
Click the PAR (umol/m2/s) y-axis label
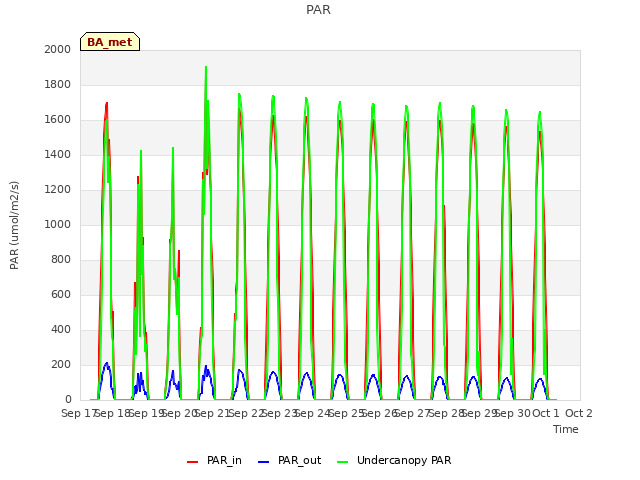14,225
